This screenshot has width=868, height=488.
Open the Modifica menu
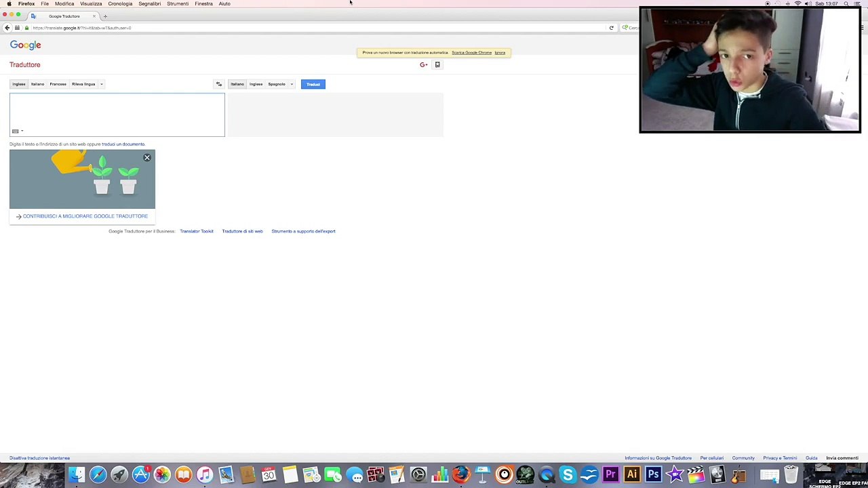64,3
